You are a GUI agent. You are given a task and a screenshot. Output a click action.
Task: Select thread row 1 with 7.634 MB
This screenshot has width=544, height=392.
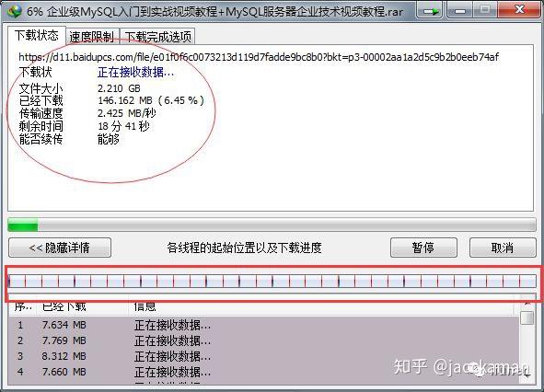[x=263, y=325]
